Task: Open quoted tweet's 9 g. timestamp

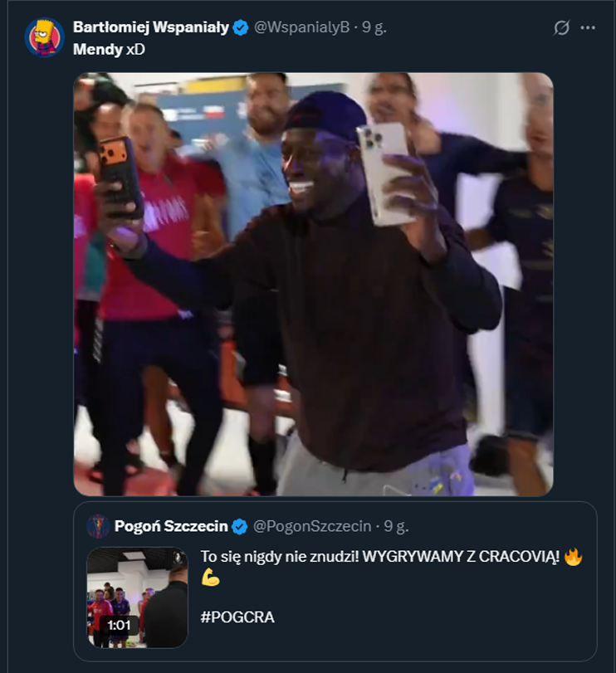Action: click(x=396, y=526)
